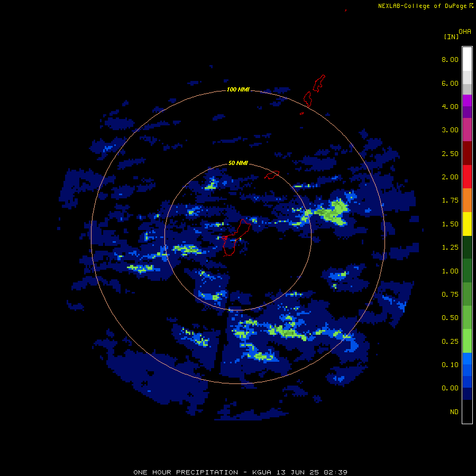
Task: Select the 6.00 legend value
Action: coord(450,83)
